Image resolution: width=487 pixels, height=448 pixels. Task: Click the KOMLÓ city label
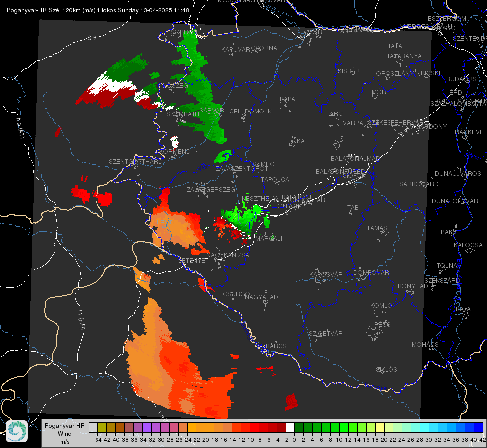(x=381, y=305)
